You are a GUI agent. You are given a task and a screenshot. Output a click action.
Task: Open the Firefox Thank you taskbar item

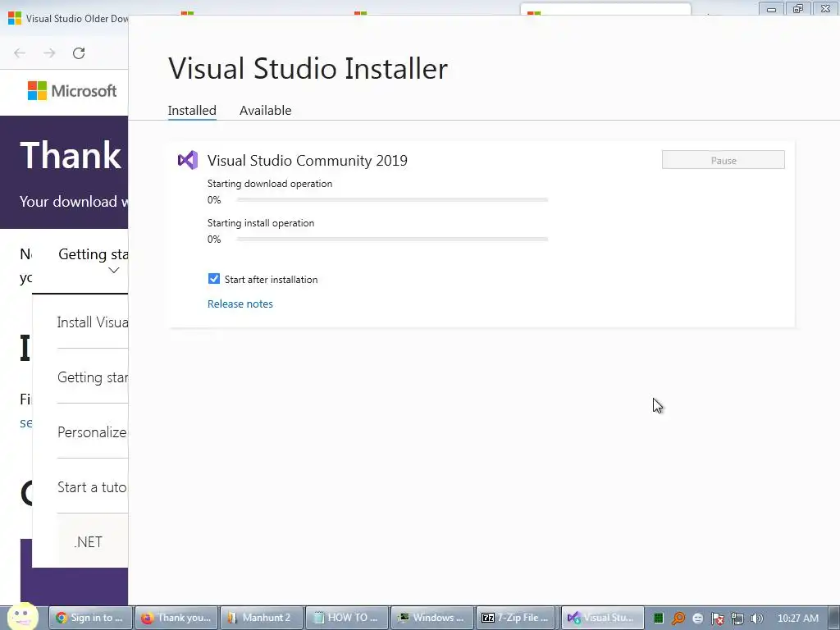pyautogui.click(x=176, y=618)
